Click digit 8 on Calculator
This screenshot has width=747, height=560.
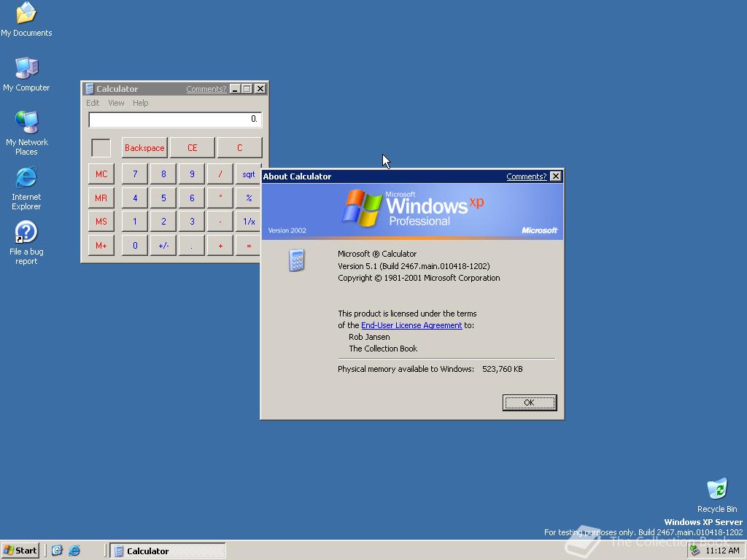coord(163,174)
